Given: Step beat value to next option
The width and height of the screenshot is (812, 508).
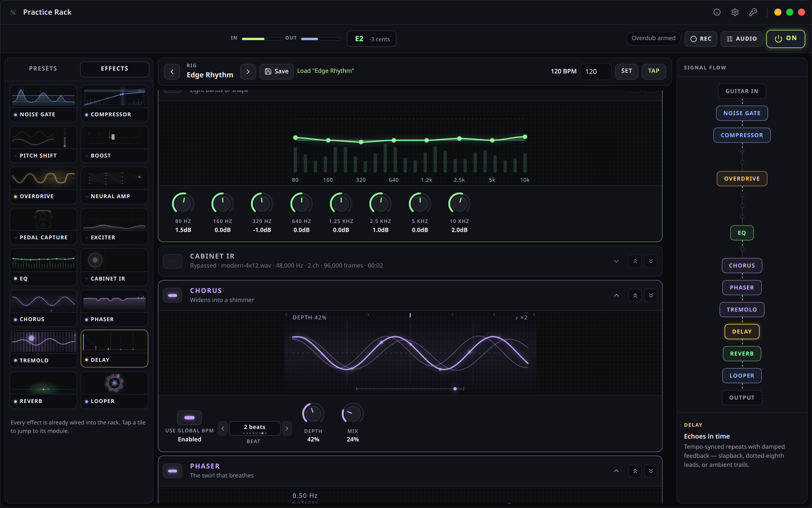Looking at the screenshot, I should [x=287, y=428].
